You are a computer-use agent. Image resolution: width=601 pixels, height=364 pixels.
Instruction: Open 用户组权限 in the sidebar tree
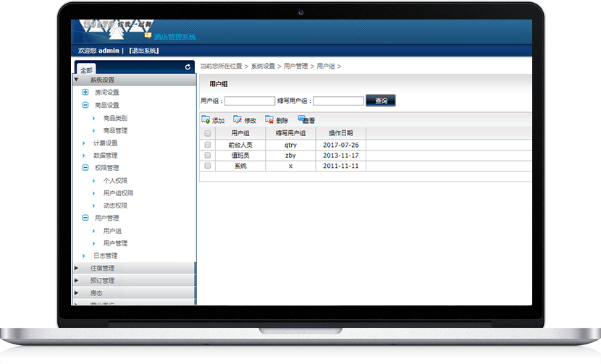pos(118,193)
